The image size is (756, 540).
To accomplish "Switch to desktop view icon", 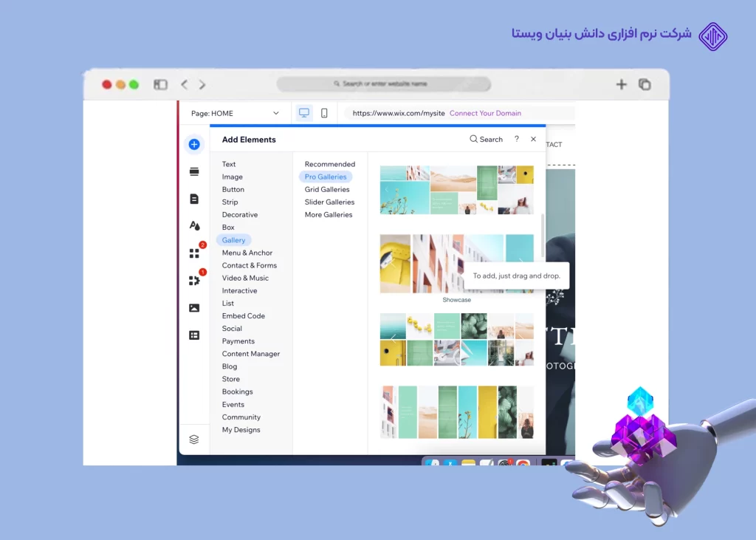I will point(303,113).
